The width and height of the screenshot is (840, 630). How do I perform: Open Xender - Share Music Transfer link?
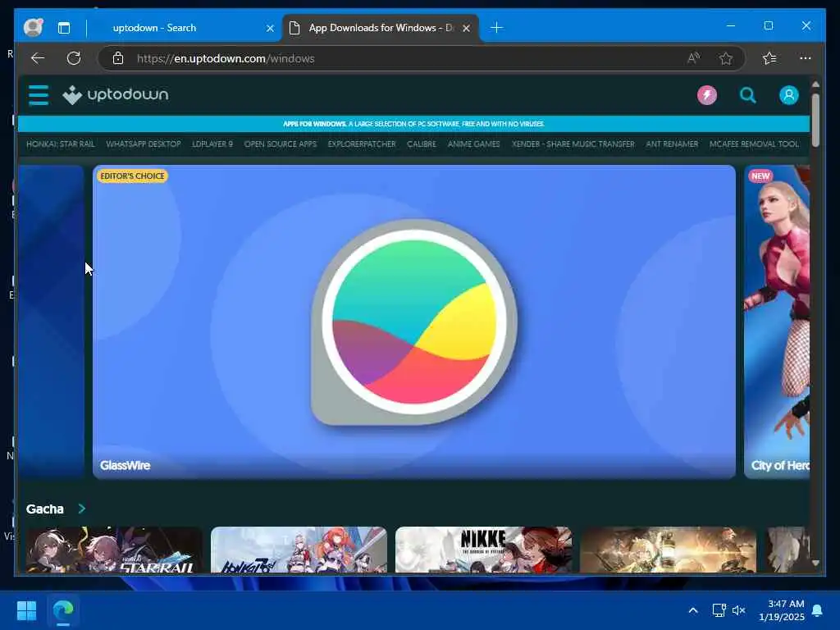(x=573, y=144)
